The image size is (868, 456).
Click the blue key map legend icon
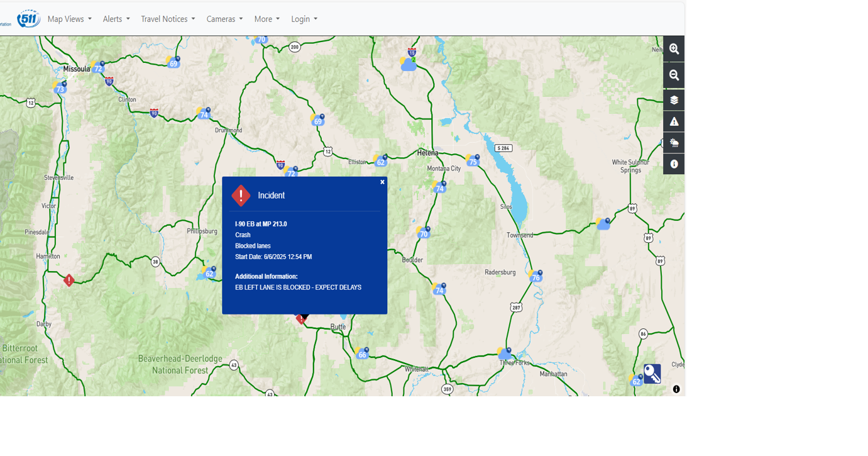click(x=652, y=374)
